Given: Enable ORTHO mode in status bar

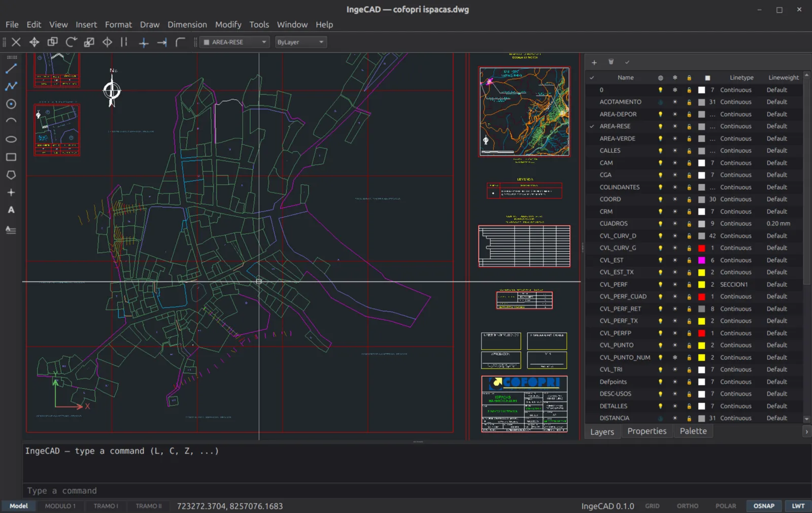Looking at the screenshot, I should pyautogui.click(x=688, y=506).
